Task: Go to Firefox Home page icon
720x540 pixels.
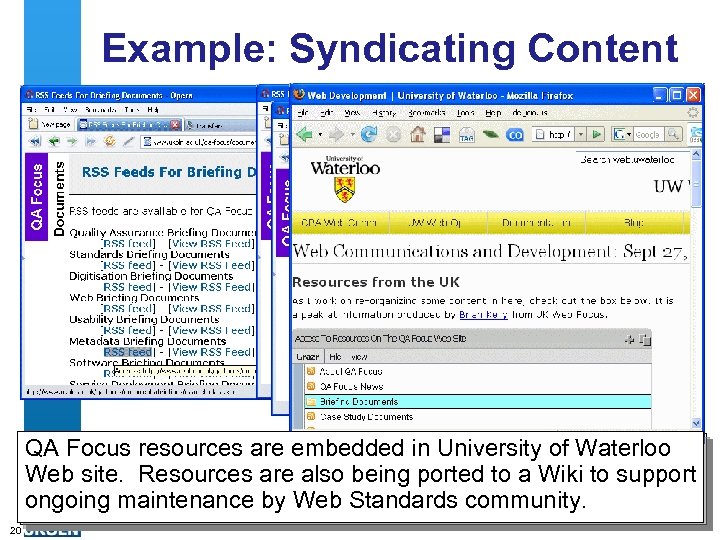Action: (x=417, y=135)
